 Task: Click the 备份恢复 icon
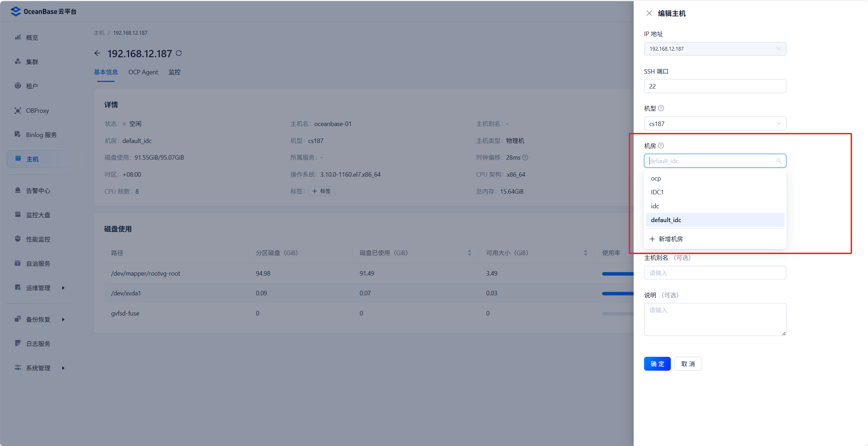coord(18,319)
